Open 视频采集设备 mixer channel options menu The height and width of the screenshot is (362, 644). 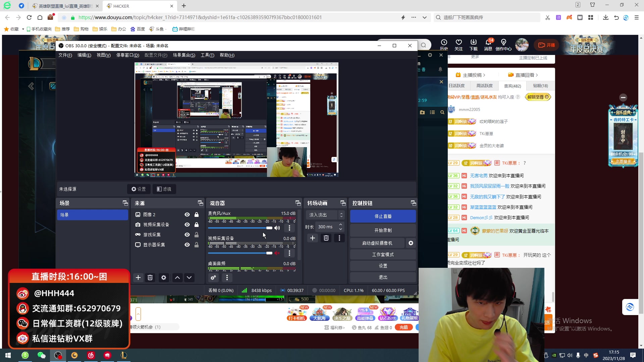(289, 253)
